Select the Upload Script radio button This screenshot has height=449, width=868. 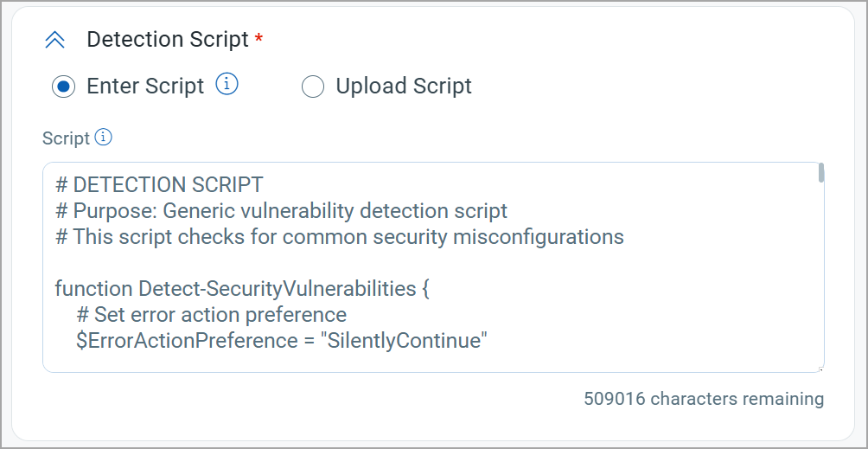[x=313, y=87]
